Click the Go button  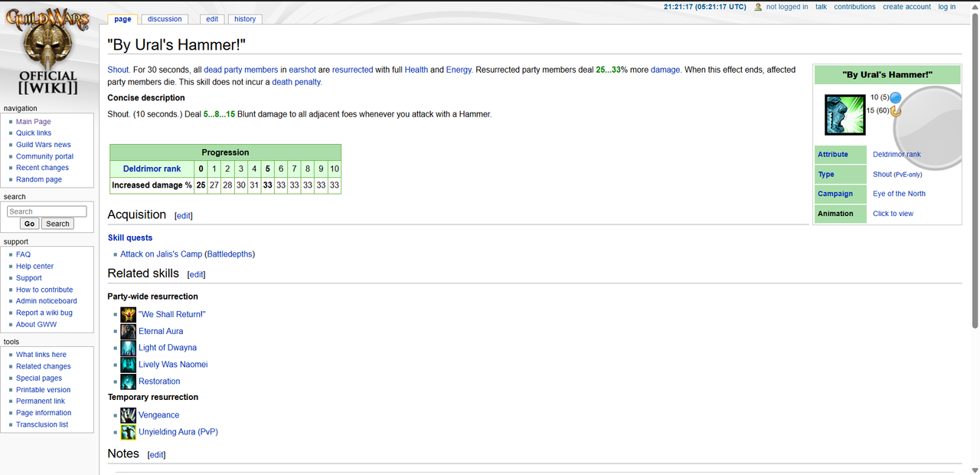(29, 224)
